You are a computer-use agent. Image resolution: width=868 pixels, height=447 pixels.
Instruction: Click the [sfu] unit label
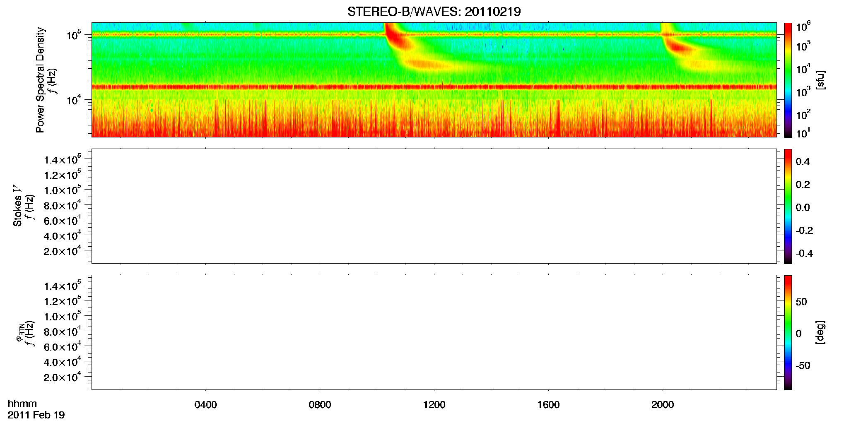pos(820,80)
